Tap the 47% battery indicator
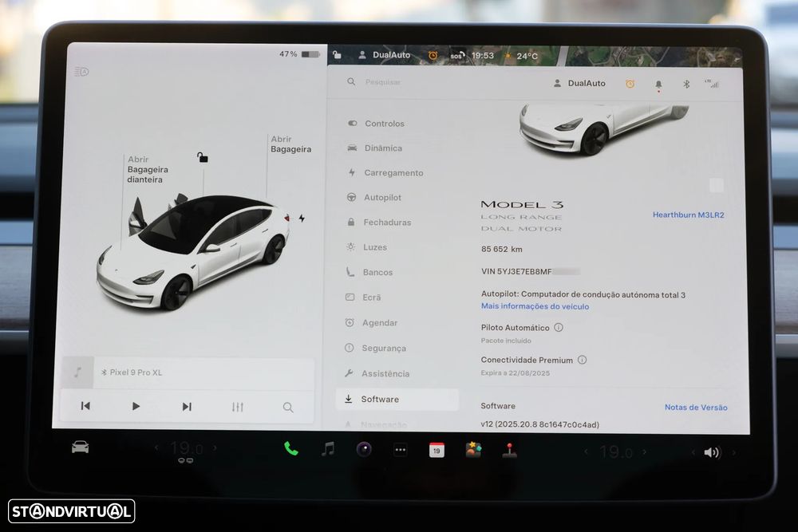The image size is (798, 532). tap(299, 54)
